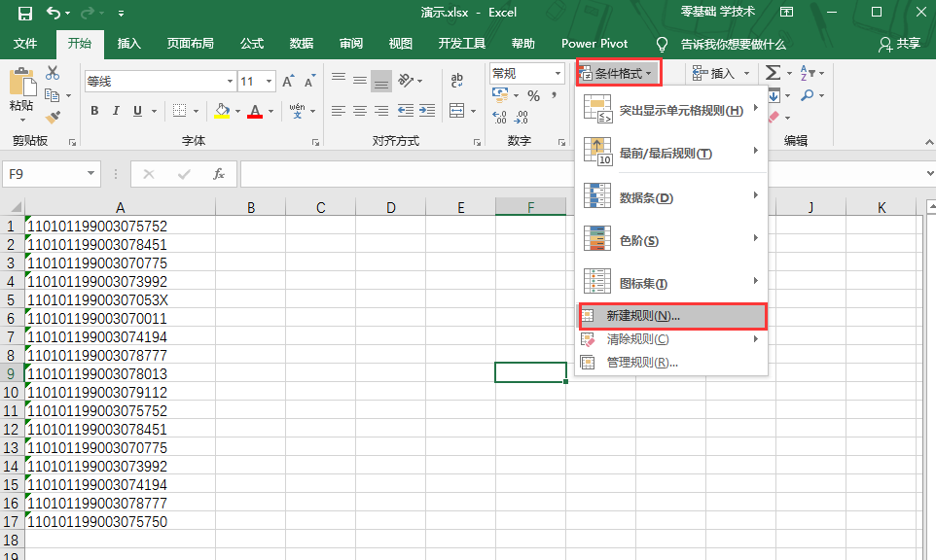Screen dimensions: 936x560
Task: Open customize quick access toolbar dropdown
Action: pos(122,13)
